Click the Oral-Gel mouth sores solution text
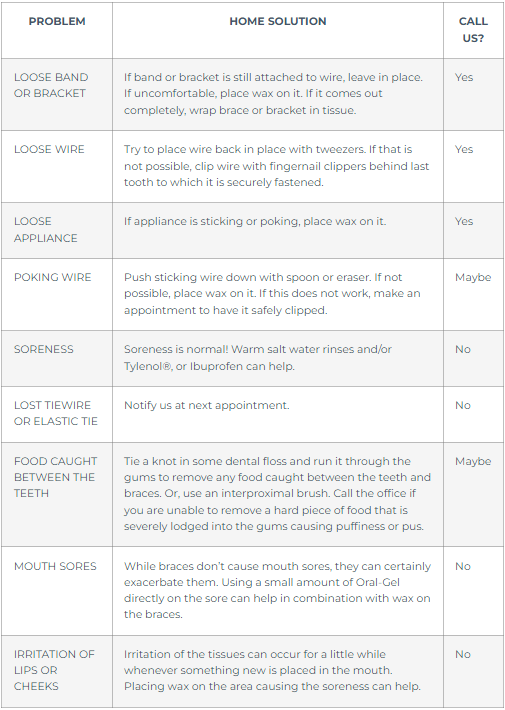This screenshot has width=505, height=710. tap(277, 590)
